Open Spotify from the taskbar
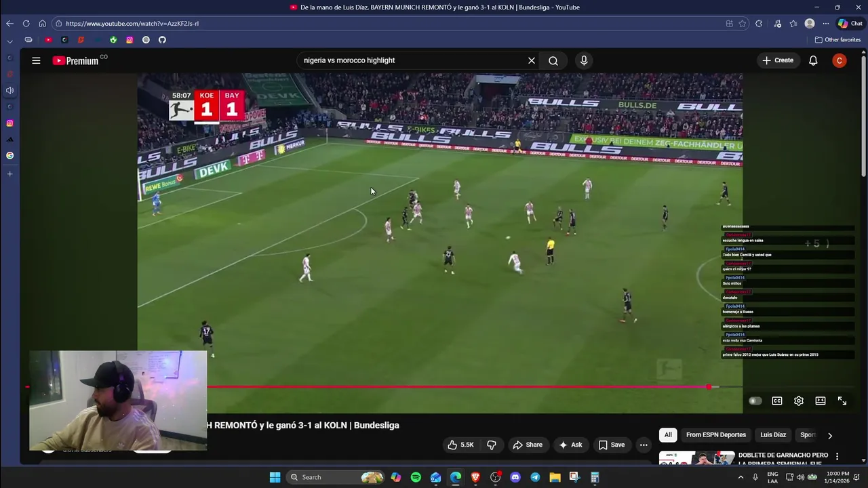The width and height of the screenshot is (868, 488). point(416,477)
